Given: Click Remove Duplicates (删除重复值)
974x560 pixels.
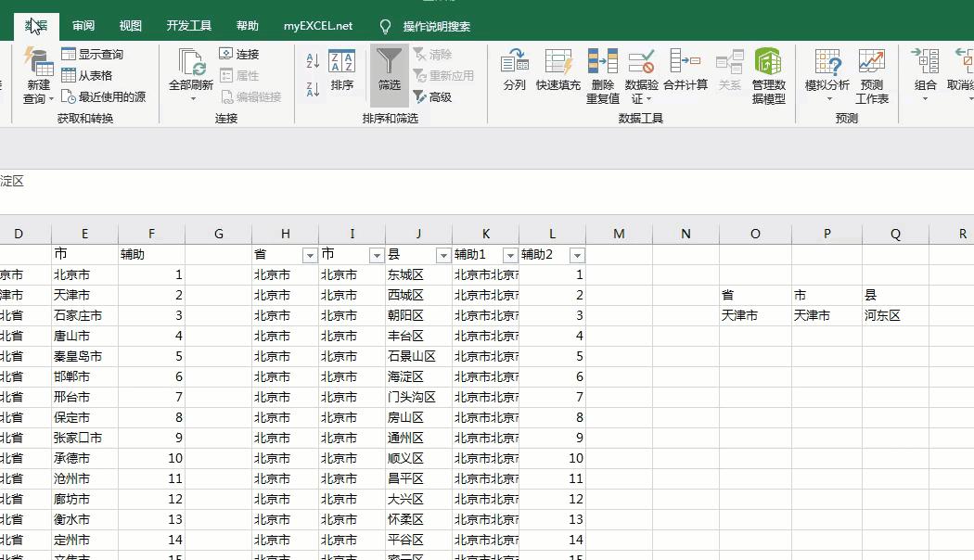Looking at the screenshot, I should (x=601, y=74).
